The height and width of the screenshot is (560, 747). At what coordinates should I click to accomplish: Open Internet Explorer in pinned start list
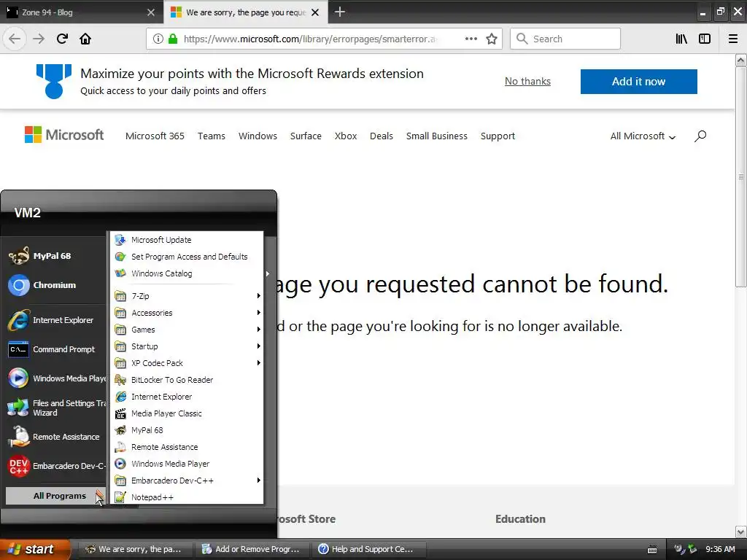pos(53,320)
